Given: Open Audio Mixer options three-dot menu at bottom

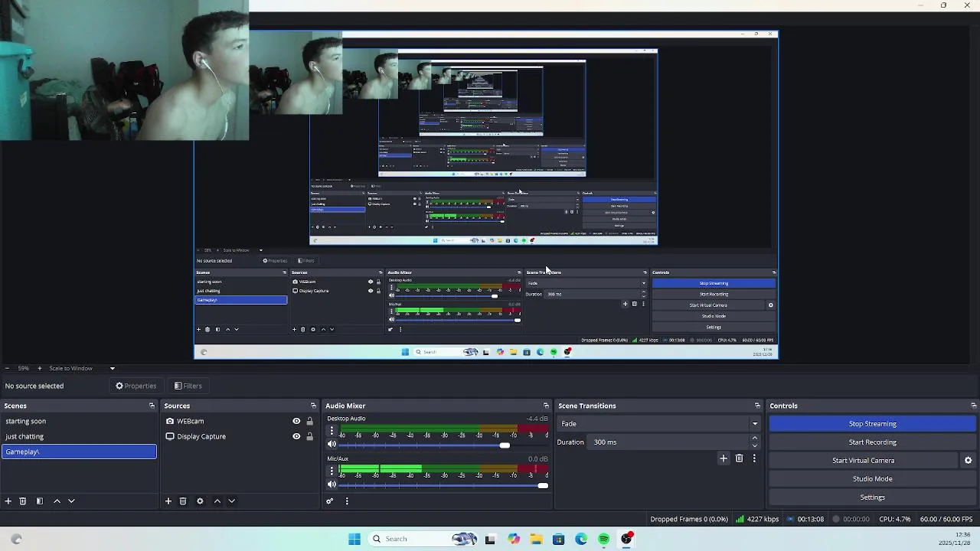Looking at the screenshot, I should (347, 501).
